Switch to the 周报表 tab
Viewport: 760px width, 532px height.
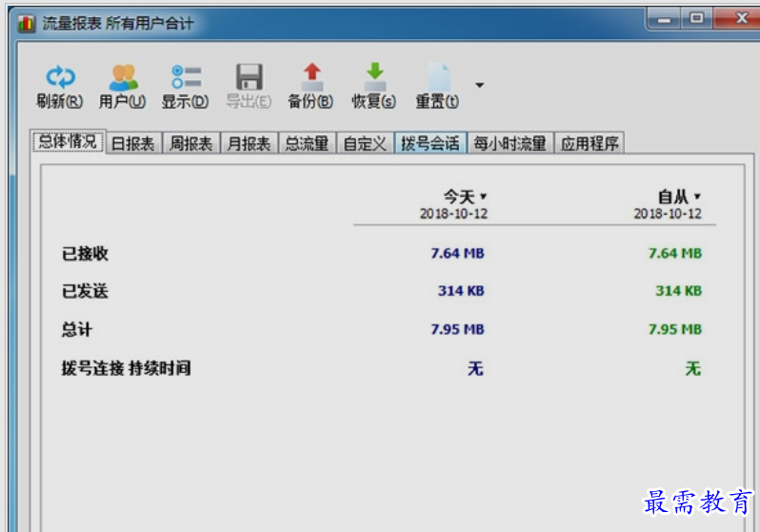pyautogui.click(x=191, y=144)
